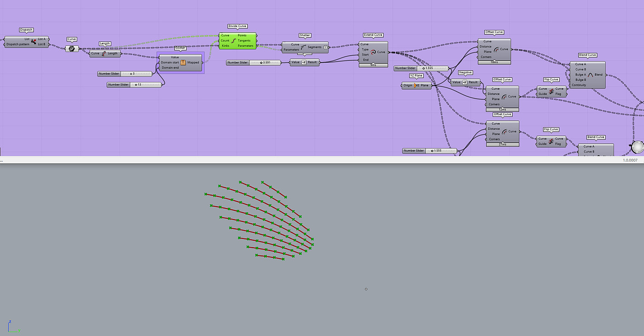Select the 1.555 Number Slider above YZ Plane
644x336 pixels.
pyautogui.click(x=421, y=68)
